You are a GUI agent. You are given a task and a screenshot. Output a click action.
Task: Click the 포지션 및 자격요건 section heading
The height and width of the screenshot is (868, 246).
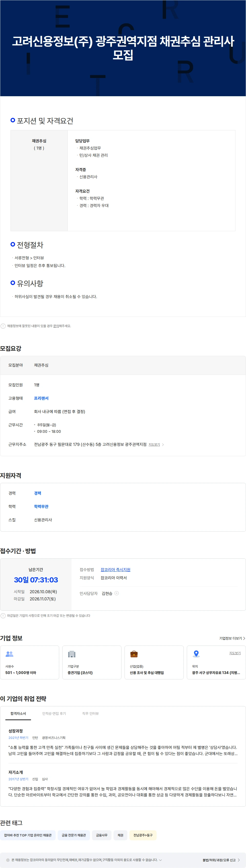(45, 121)
